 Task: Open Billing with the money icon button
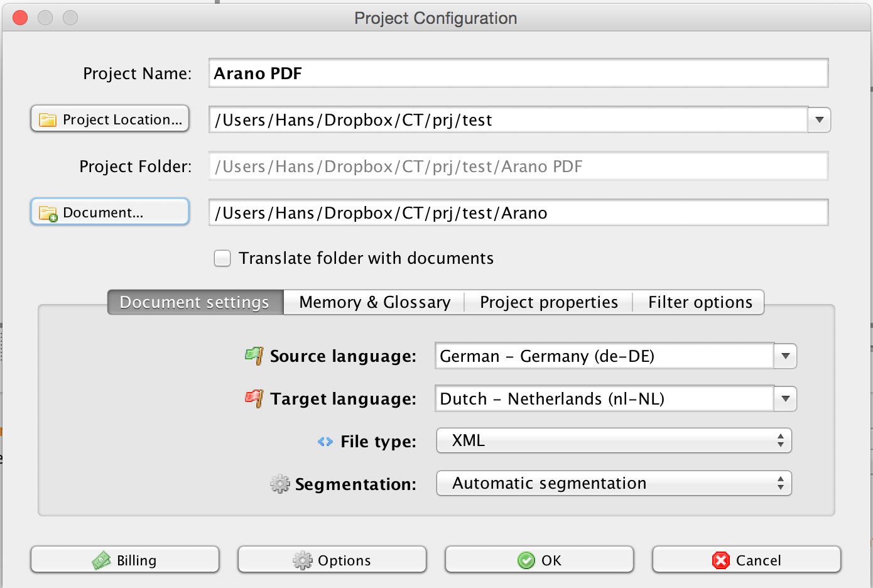pyautogui.click(x=125, y=560)
